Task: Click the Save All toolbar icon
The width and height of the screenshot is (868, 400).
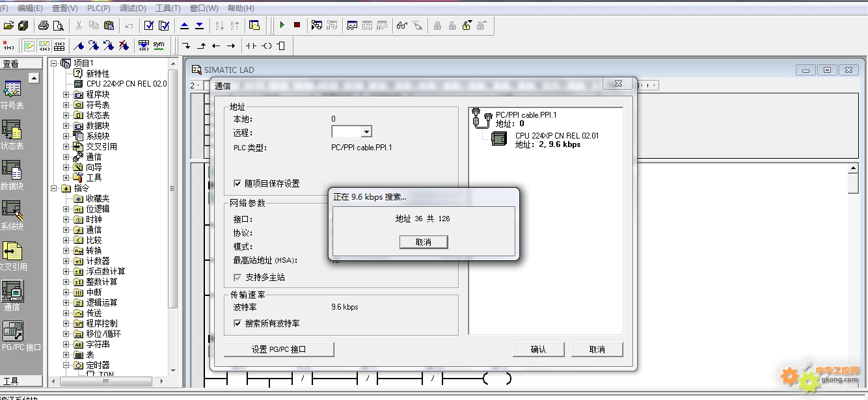Action: point(23,25)
